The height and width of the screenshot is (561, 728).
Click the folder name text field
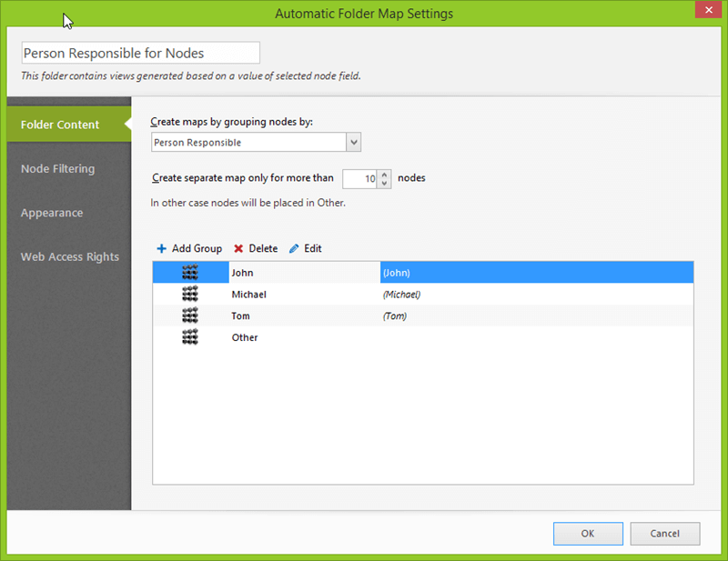(x=140, y=53)
